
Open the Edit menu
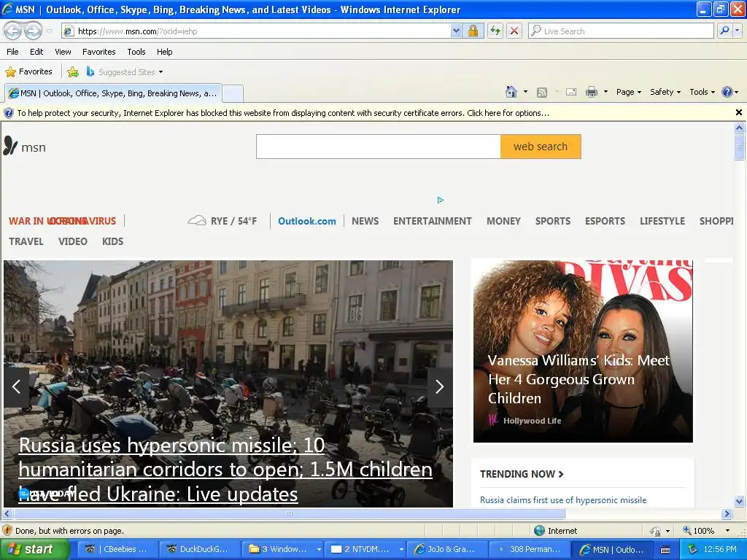point(36,52)
